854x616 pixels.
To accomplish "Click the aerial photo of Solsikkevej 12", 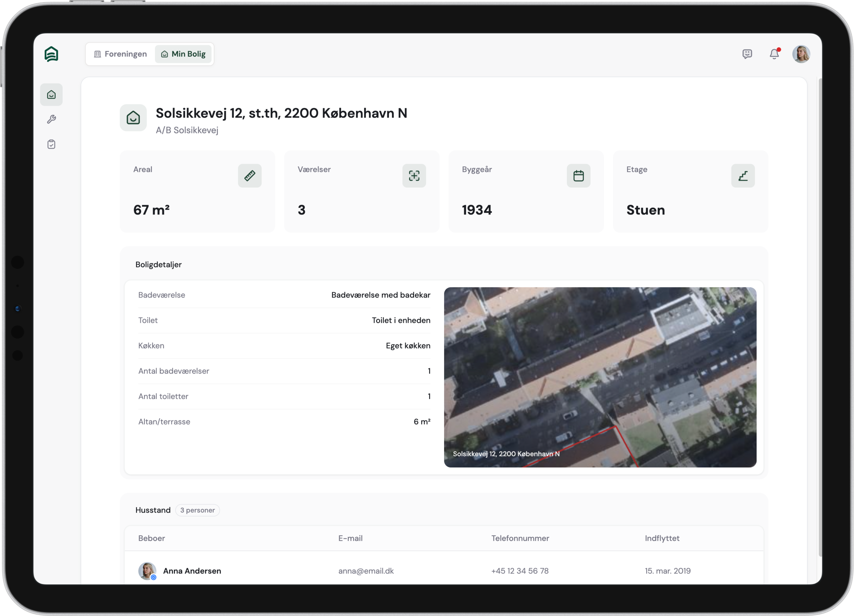I will (600, 377).
